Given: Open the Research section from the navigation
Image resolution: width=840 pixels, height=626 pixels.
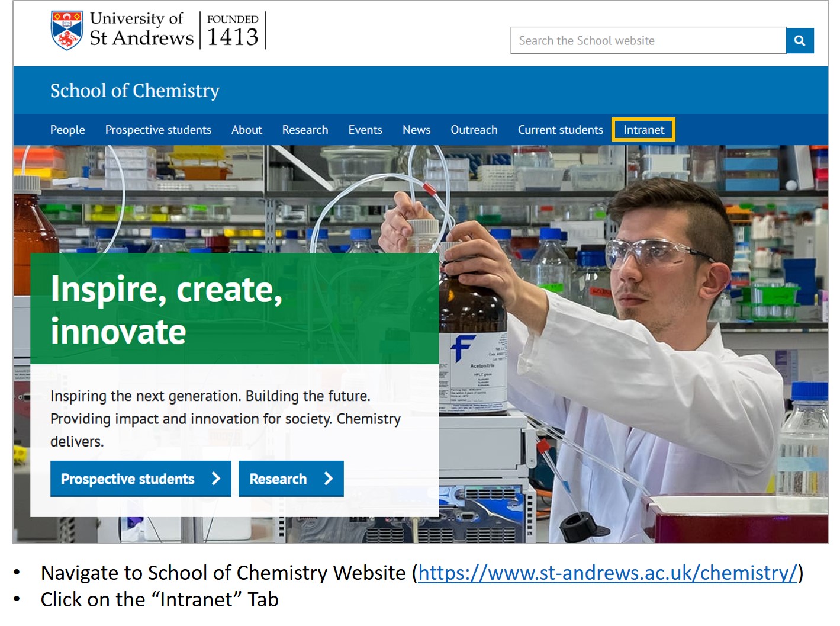Looking at the screenshot, I should [305, 129].
